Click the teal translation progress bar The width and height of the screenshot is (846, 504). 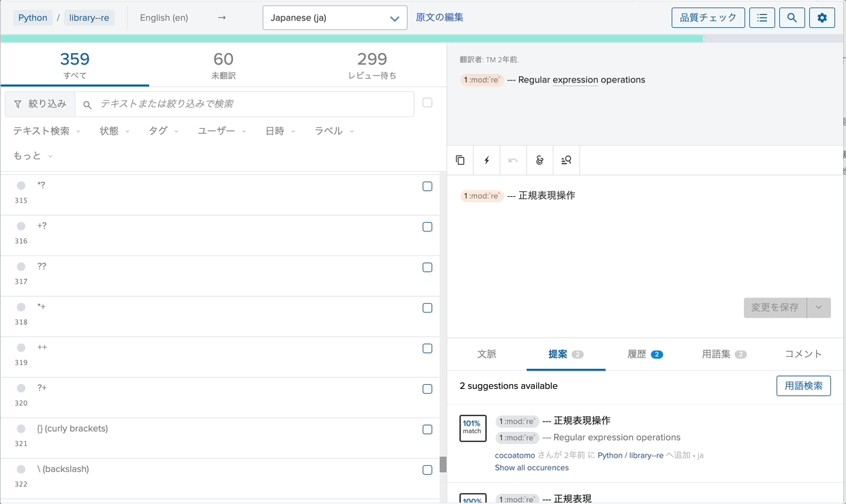351,39
